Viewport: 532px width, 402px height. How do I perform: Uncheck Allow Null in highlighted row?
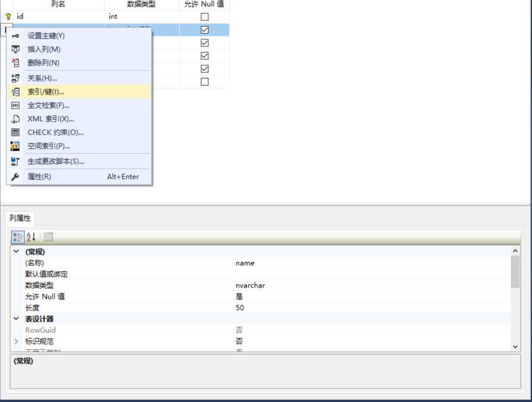[x=204, y=30]
